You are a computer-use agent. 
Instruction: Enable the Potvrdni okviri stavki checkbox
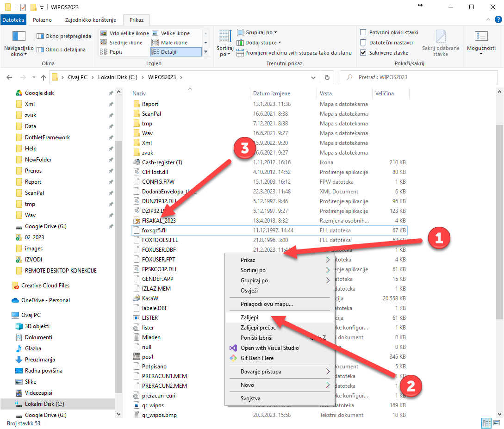[x=363, y=32]
